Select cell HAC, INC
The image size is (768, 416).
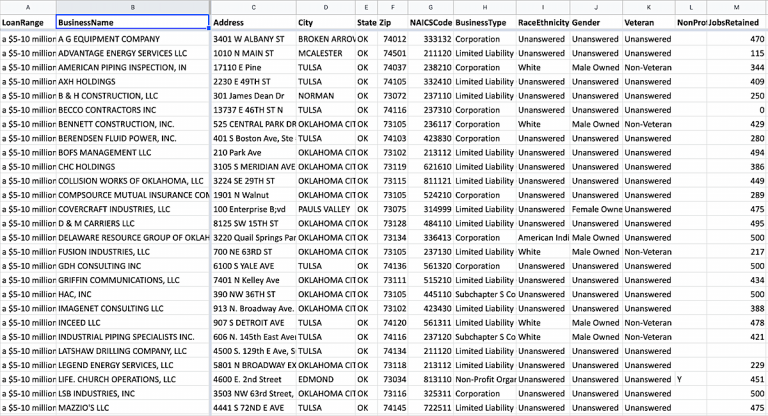click(133, 294)
